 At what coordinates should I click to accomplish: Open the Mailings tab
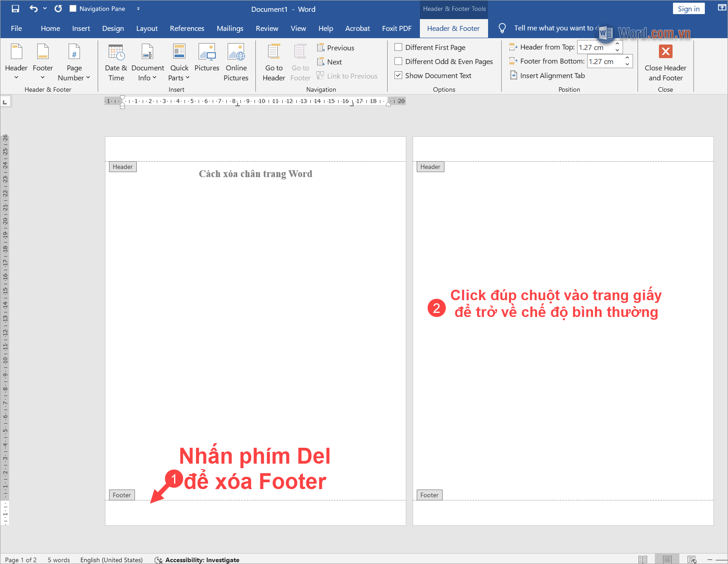pos(230,28)
